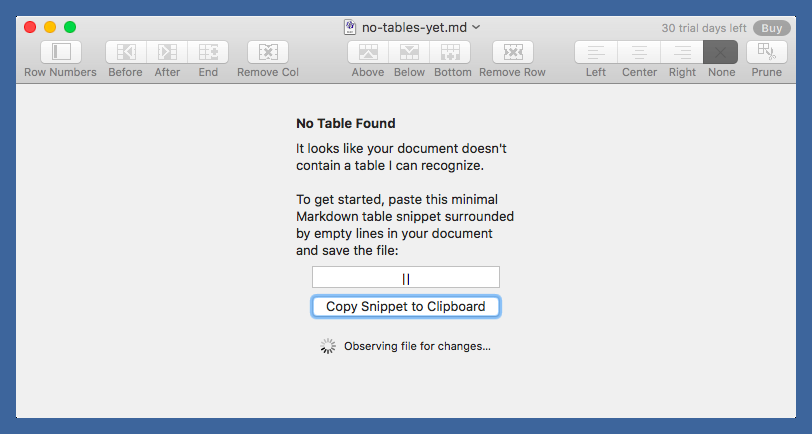The height and width of the screenshot is (434, 812).
Task: Click the Remove Row icon
Action: [x=512, y=52]
